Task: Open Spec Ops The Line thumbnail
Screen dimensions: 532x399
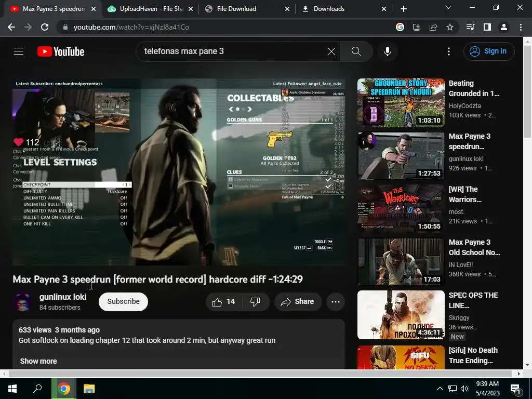Action: coord(401,315)
